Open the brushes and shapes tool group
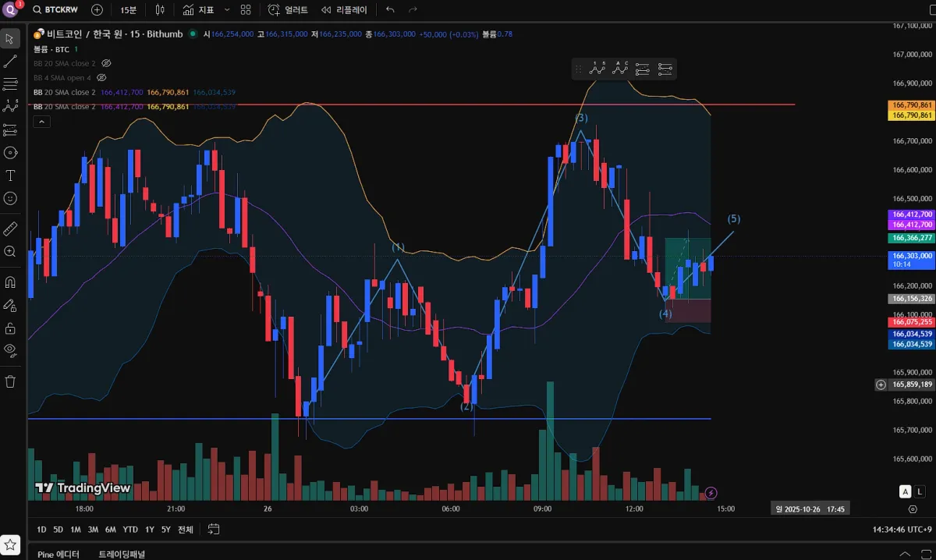The width and height of the screenshot is (936, 560). [11, 152]
